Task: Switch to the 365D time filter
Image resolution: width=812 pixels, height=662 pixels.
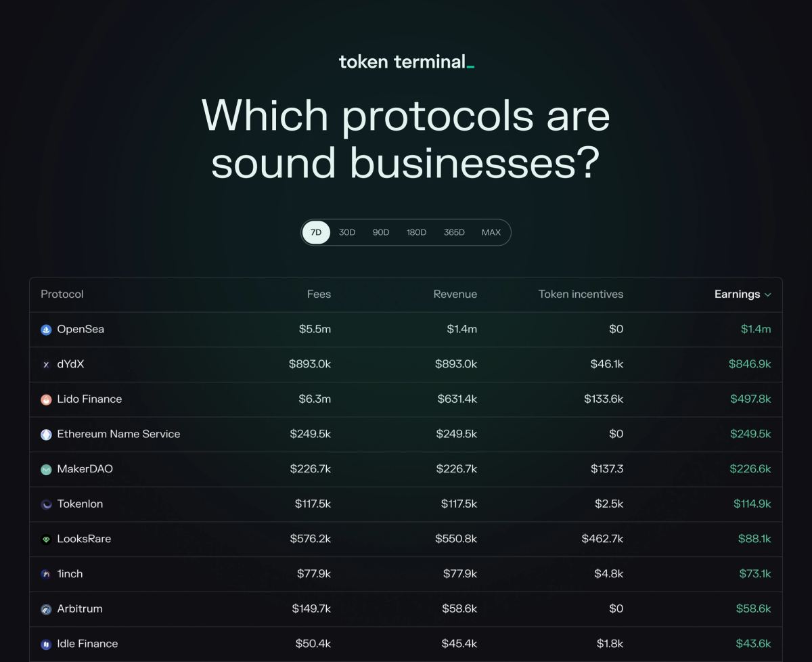Action: tap(453, 232)
